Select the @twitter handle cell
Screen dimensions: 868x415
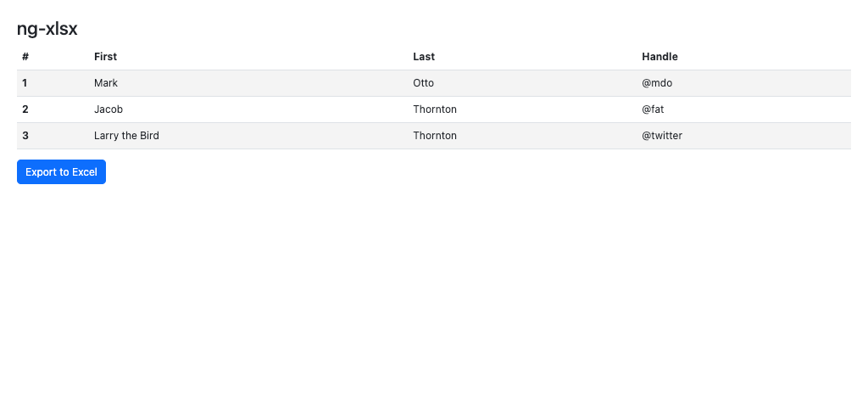662,136
